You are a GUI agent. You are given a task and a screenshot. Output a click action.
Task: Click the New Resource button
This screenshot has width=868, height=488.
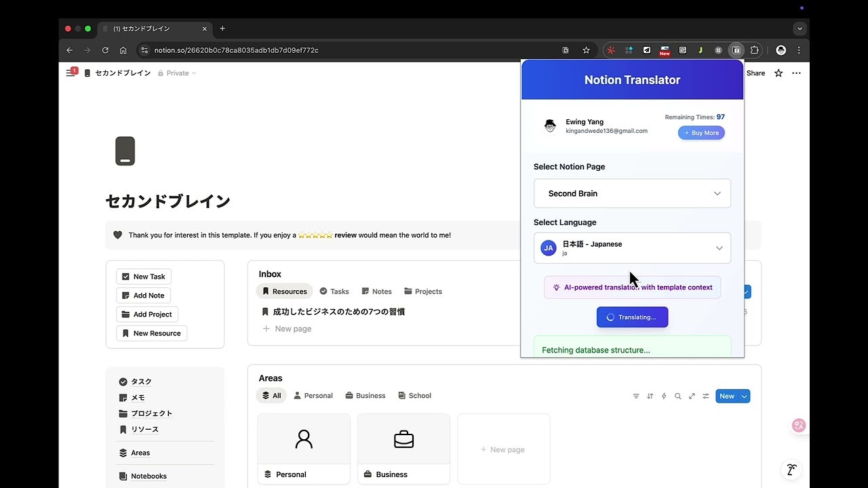151,333
